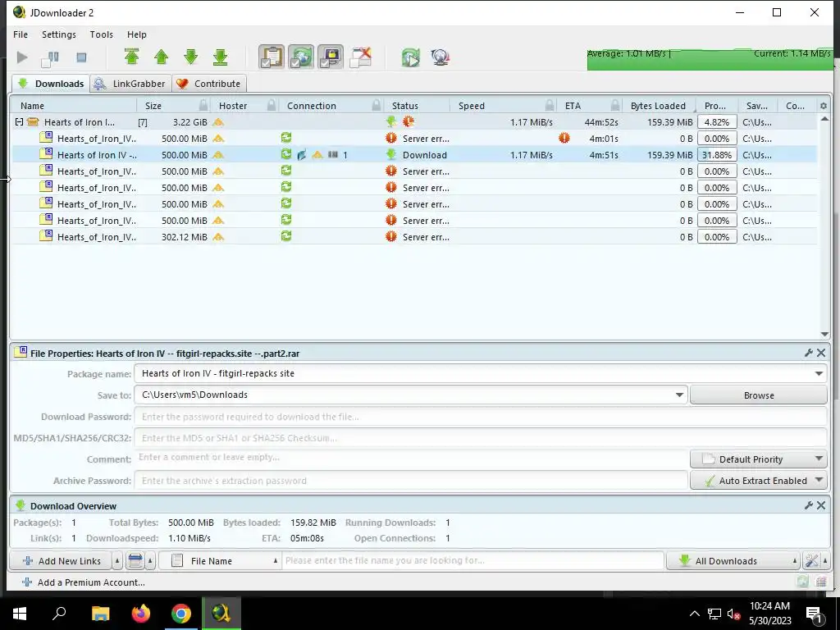Pause downloads using the toolbar pause icon
840x630 pixels.
coord(50,58)
